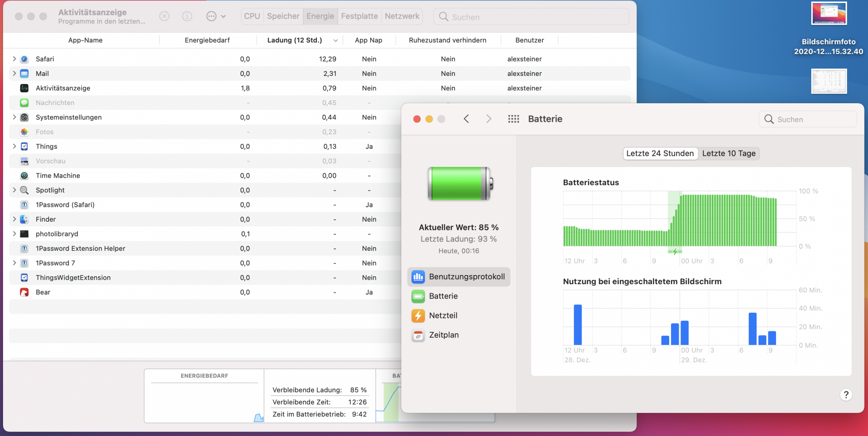Sort by Ruhezustand verhindern column
Screen dimensions: 868x436
coord(447,40)
